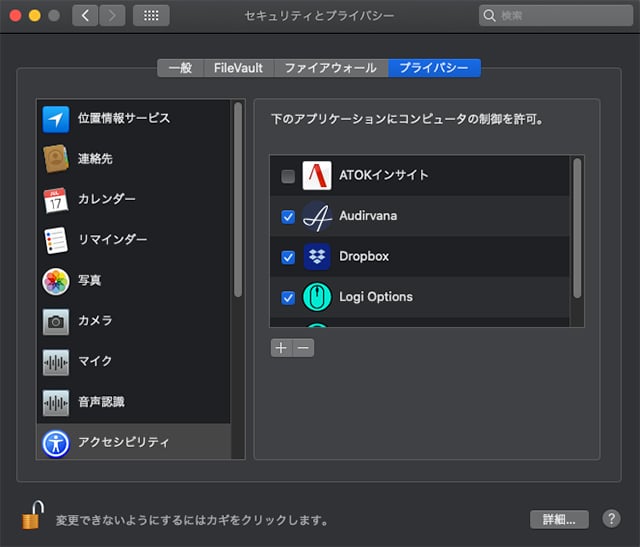This screenshot has height=547, width=640.
Task: Go forward with the right chevron button
Action: [112, 16]
